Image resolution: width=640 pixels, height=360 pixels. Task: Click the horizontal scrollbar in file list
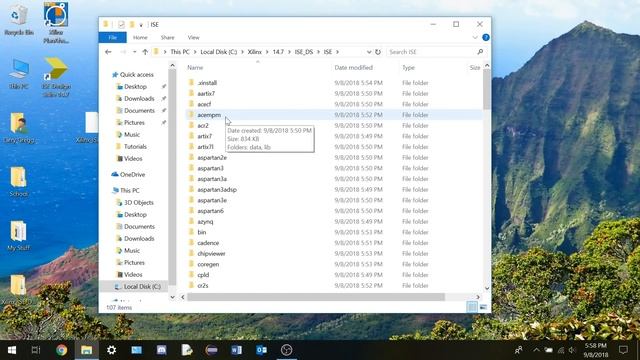click(316, 297)
